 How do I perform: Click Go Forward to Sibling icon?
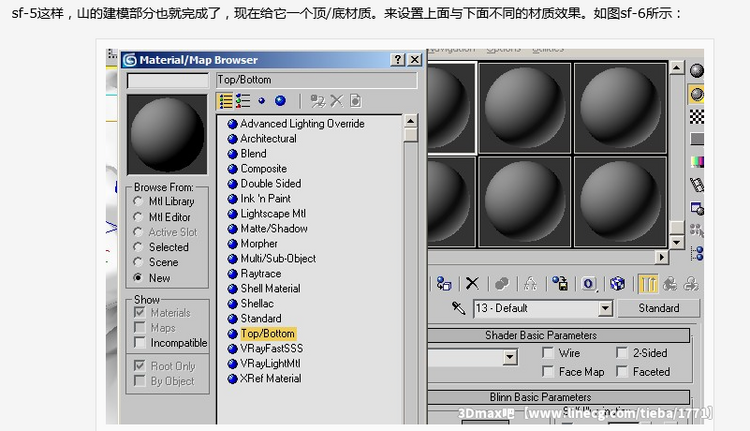(x=691, y=284)
